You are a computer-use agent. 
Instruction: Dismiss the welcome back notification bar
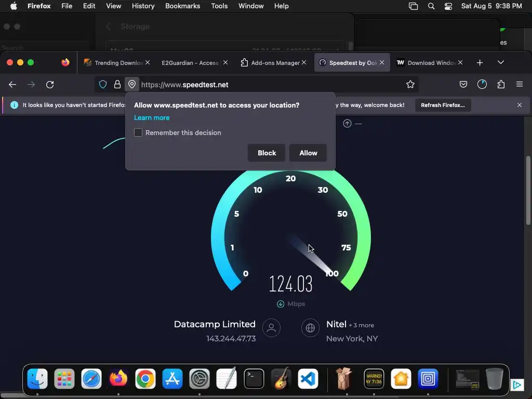tap(520, 105)
